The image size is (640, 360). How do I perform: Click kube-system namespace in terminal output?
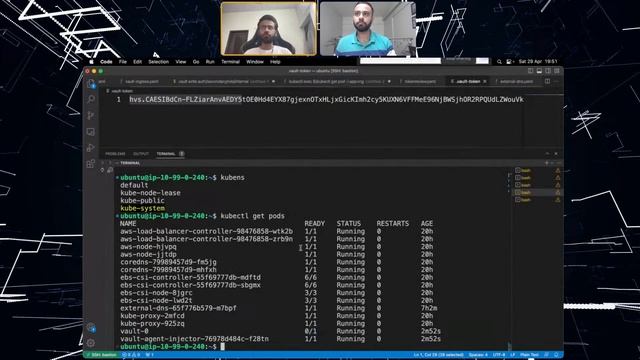[142, 208]
